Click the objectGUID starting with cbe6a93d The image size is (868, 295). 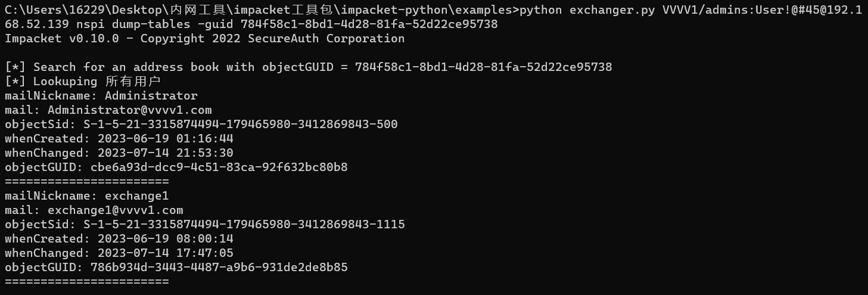[x=219, y=167]
